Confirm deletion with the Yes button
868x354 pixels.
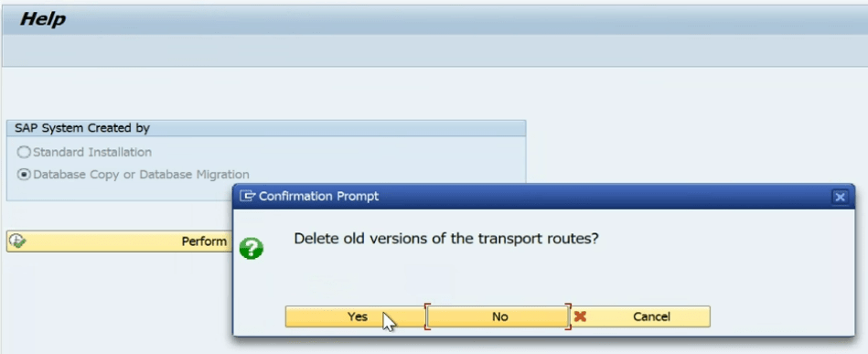tap(356, 316)
